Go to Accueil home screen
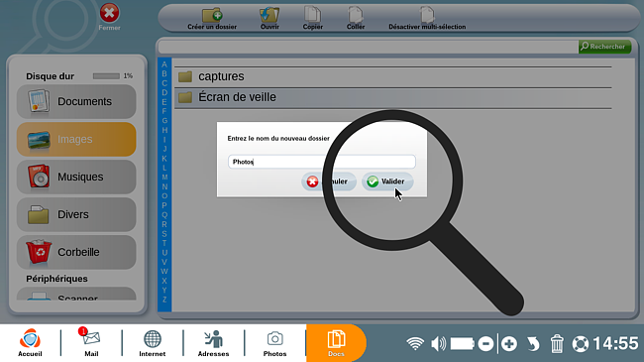 [30, 343]
